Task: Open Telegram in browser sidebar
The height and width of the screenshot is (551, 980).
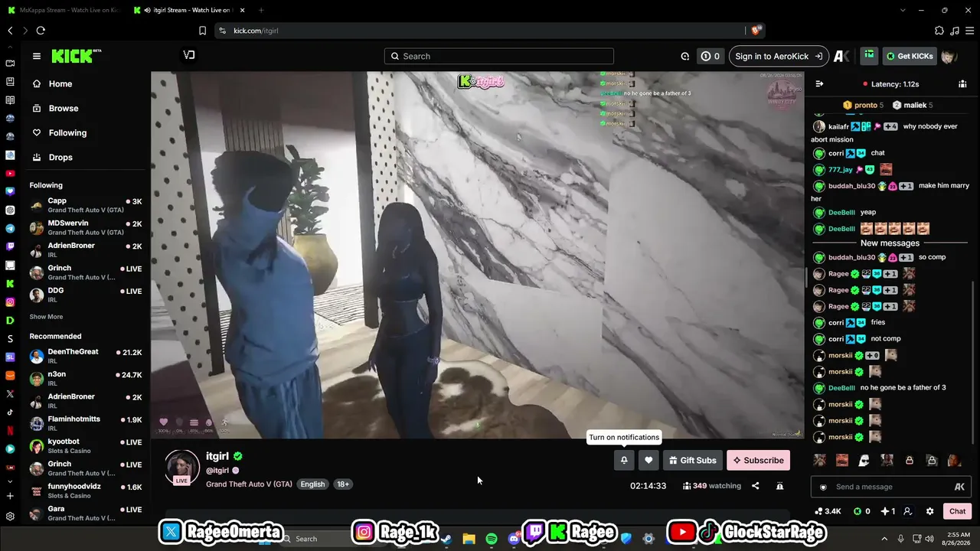Action: [x=10, y=229]
